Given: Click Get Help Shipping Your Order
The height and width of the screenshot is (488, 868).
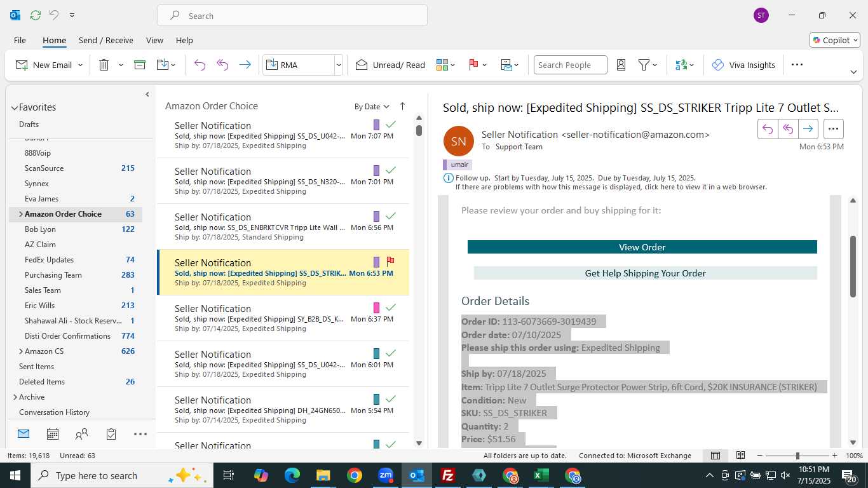Looking at the screenshot, I should point(645,273).
